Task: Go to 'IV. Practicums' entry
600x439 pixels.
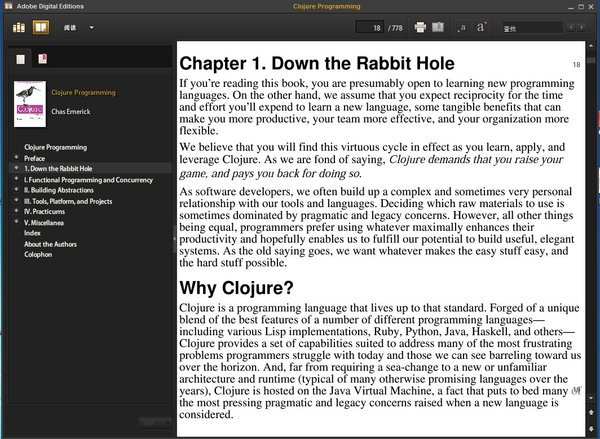Action: (44, 212)
